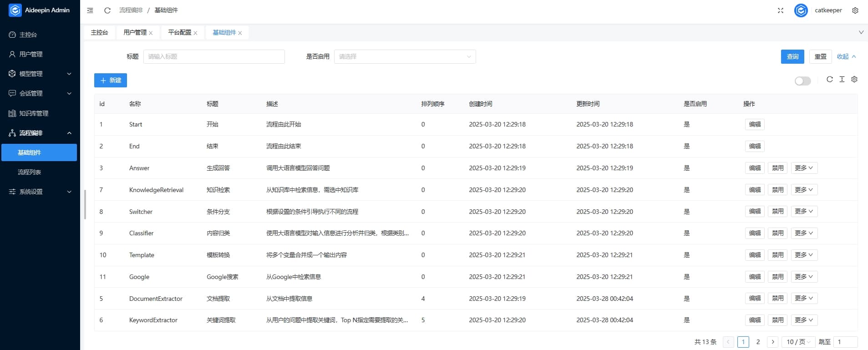Expand 会话管理 sidebar menu
This screenshot has height=350, width=868.
pyautogui.click(x=40, y=93)
